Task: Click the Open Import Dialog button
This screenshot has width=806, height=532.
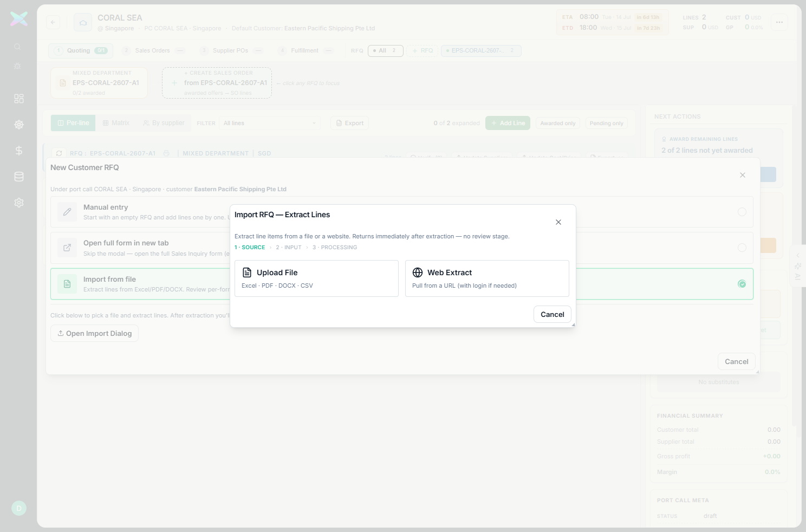Action: pos(94,333)
